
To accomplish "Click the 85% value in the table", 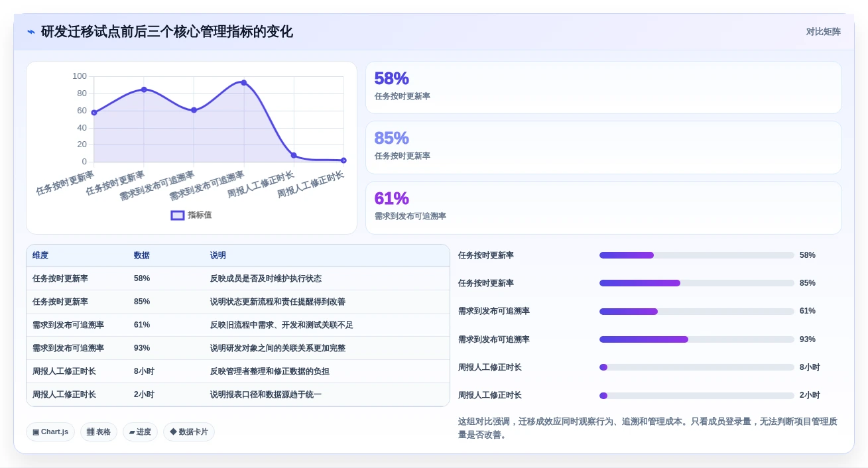I will coord(142,302).
